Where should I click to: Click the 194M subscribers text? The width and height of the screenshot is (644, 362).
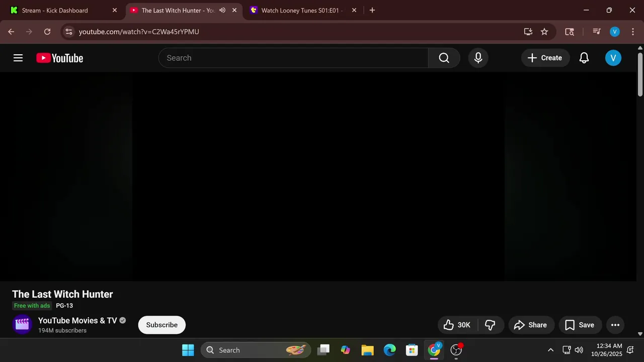click(62, 330)
